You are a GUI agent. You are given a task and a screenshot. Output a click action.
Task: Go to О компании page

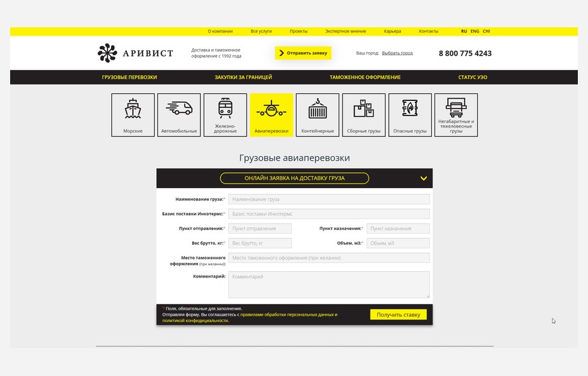click(220, 31)
